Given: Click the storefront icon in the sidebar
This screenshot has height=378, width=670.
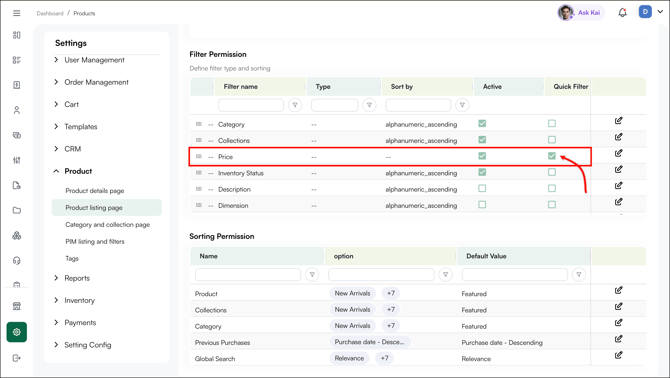Looking at the screenshot, I should [17, 306].
